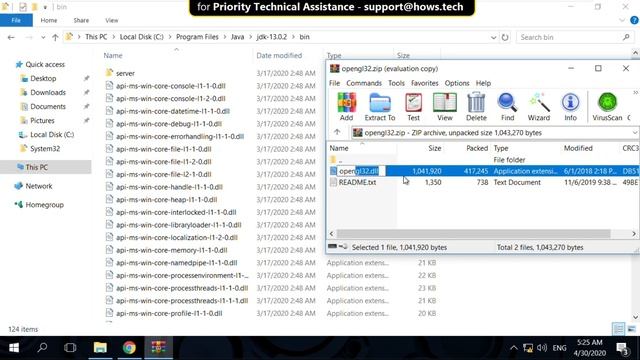Select System32 in navigation pane
Screen dimensions: 640x360
click(x=45, y=149)
